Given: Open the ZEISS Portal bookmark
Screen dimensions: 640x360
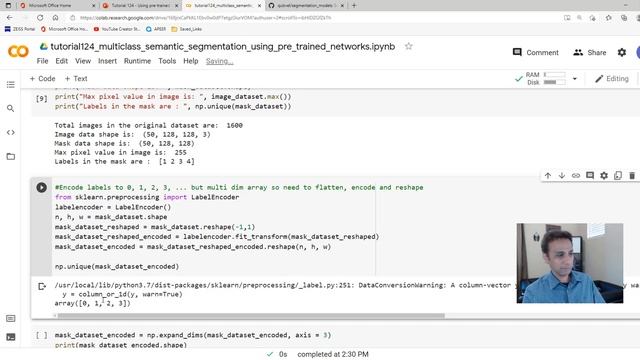Looking at the screenshot, I should click(x=20, y=29).
